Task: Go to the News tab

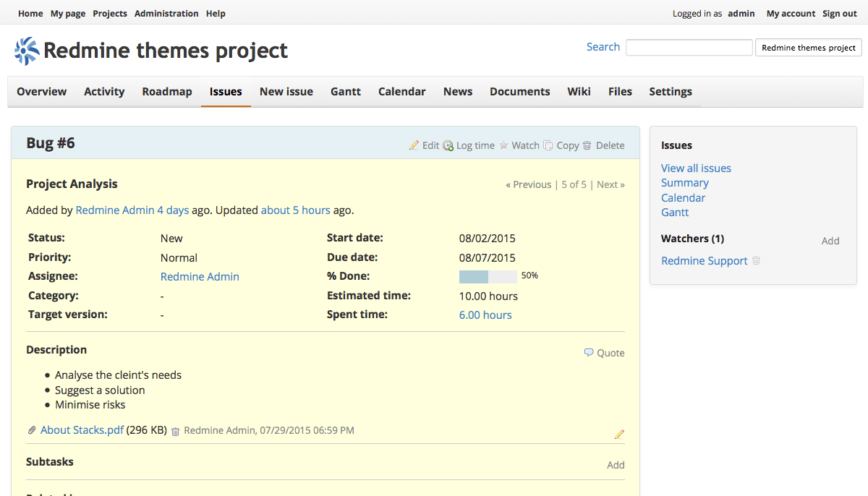Action: click(458, 92)
